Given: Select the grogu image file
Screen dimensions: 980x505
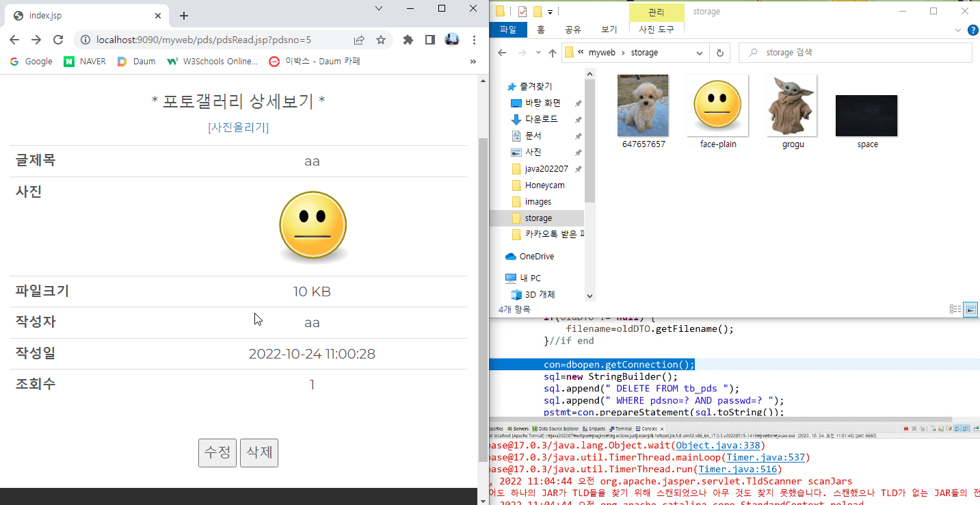Looking at the screenshot, I should 792,112.
